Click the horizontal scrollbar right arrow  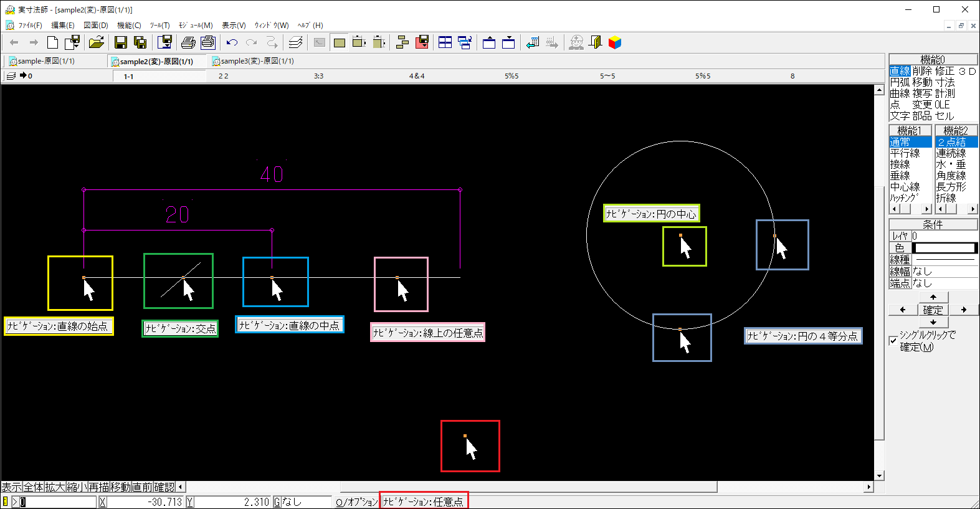[x=869, y=487]
